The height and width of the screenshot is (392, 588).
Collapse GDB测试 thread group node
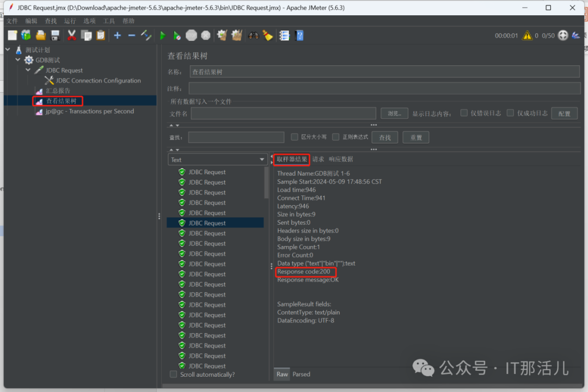[18, 60]
